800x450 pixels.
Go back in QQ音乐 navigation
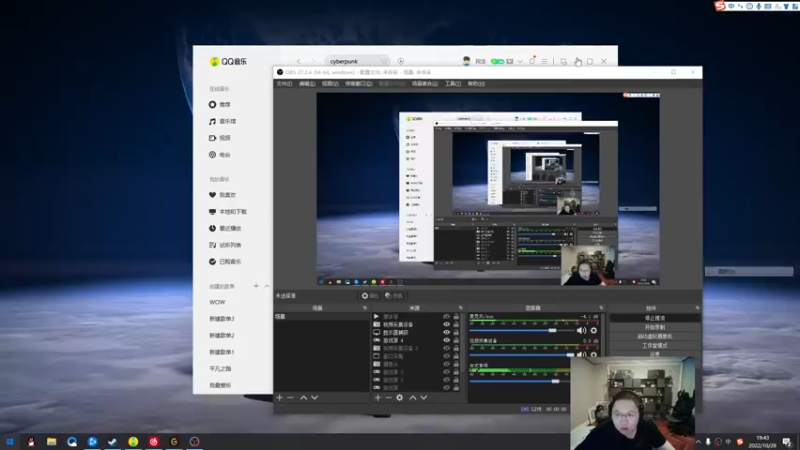coord(298,61)
